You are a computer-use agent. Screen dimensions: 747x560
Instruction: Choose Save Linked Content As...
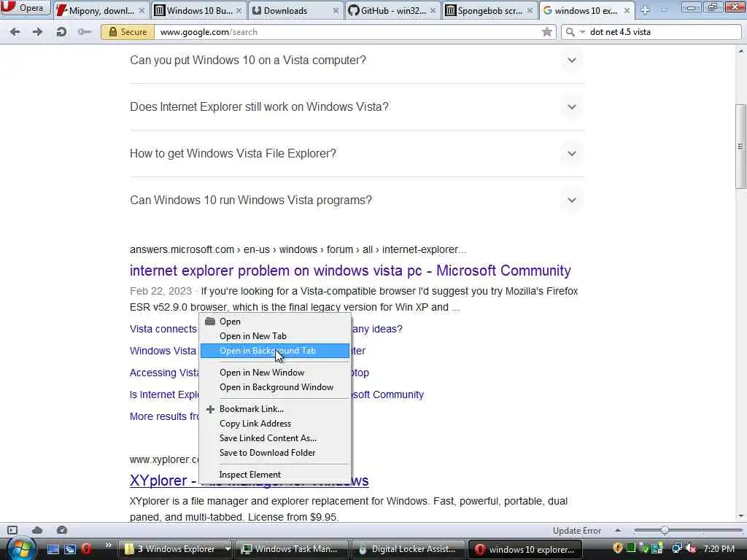coord(274,438)
